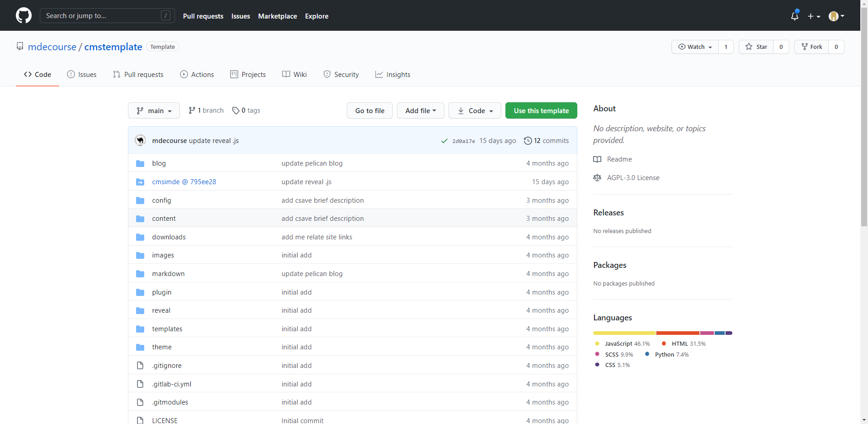Open the 12 commits link
The height and width of the screenshot is (424, 868).
click(547, 141)
